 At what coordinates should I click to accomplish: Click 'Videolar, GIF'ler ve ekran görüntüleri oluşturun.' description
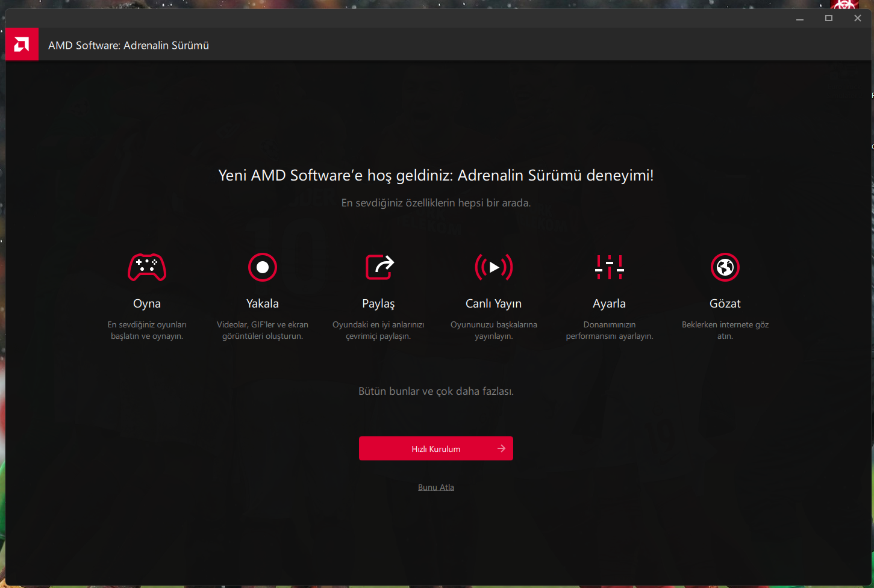(263, 330)
